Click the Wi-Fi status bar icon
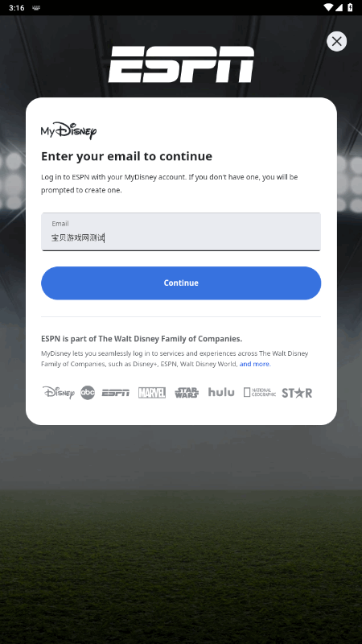The height and width of the screenshot is (644, 362). [x=328, y=7]
